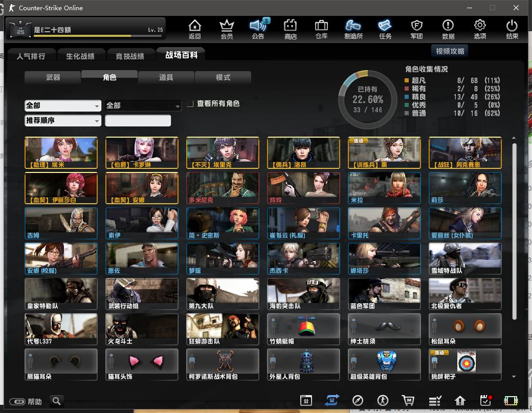Click the compass icon in bottom bar
Viewport: 532px width, 413px height.
(x=358, y=400)
